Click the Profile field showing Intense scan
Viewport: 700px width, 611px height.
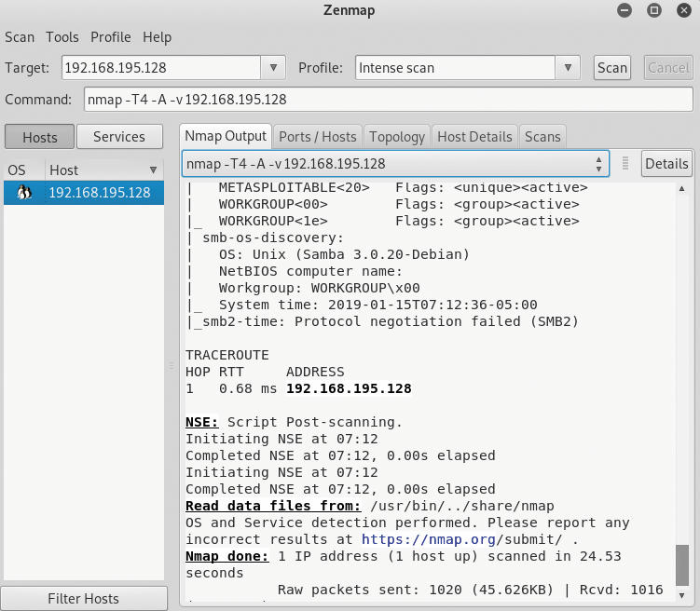(x=455, y=68)
